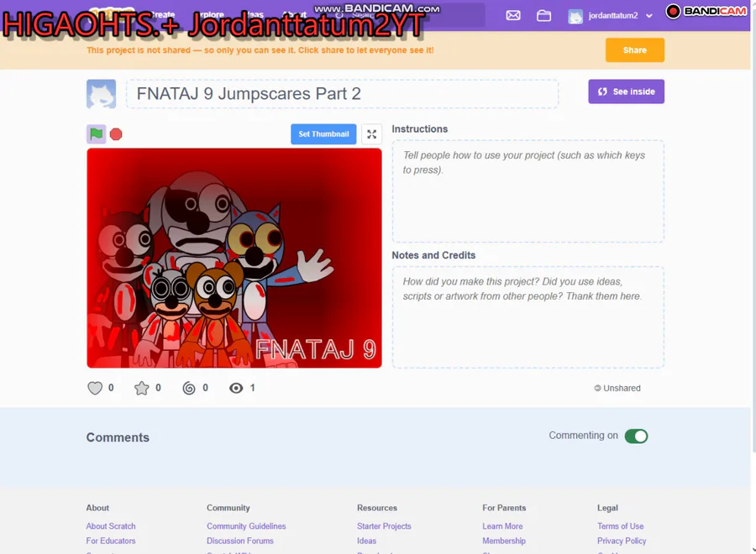
Task: Click the star favorite icon
Action: click(x=142, y=388)
